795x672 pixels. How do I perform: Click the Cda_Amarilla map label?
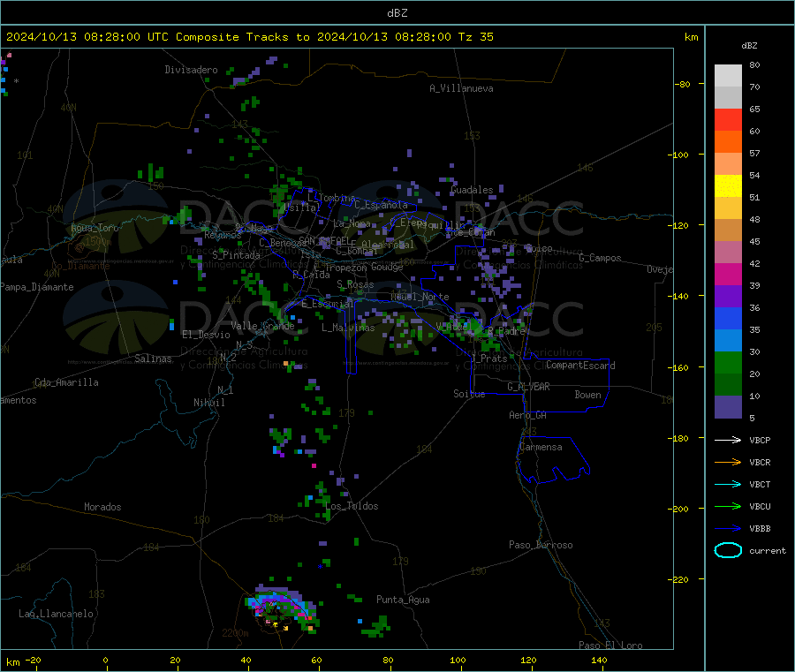coord(66,382)
